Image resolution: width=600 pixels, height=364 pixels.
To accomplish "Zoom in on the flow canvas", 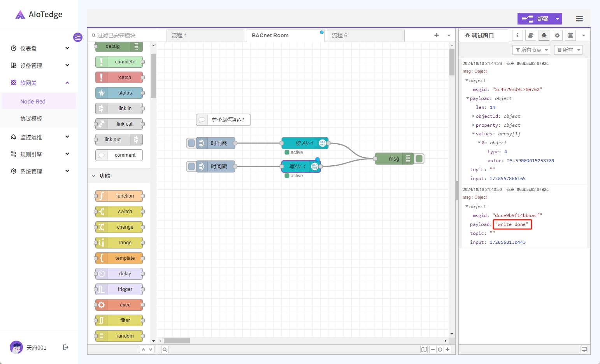I will (448, 349).
